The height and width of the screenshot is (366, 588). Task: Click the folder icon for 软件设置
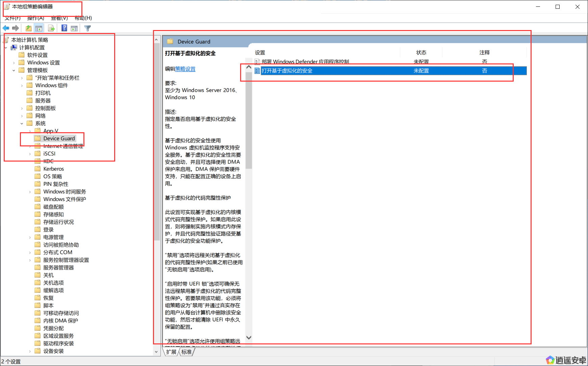point(22,55)
